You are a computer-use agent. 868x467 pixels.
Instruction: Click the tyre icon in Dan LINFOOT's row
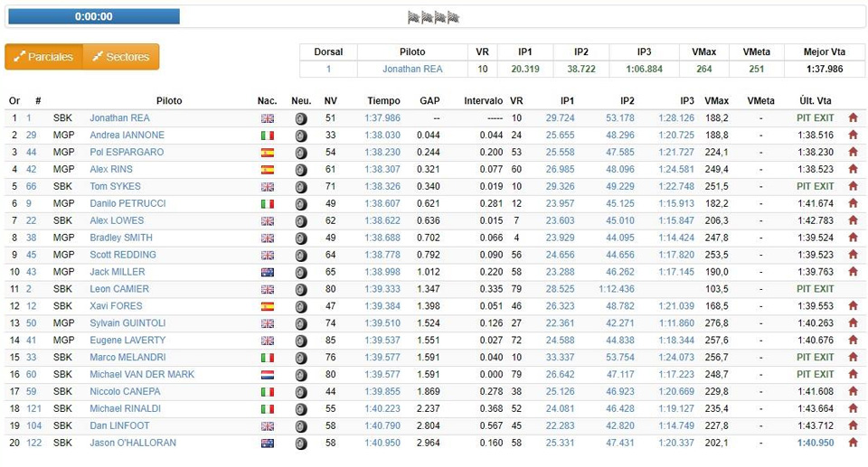click(301, 426)
